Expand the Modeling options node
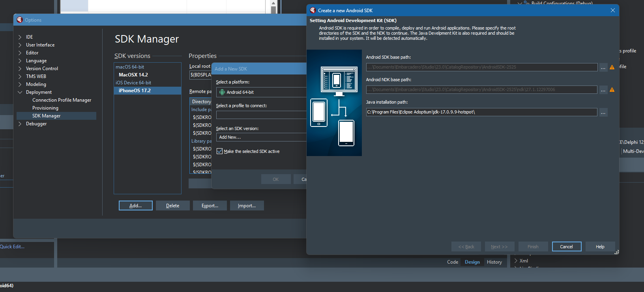 click(x=20, y=84)
